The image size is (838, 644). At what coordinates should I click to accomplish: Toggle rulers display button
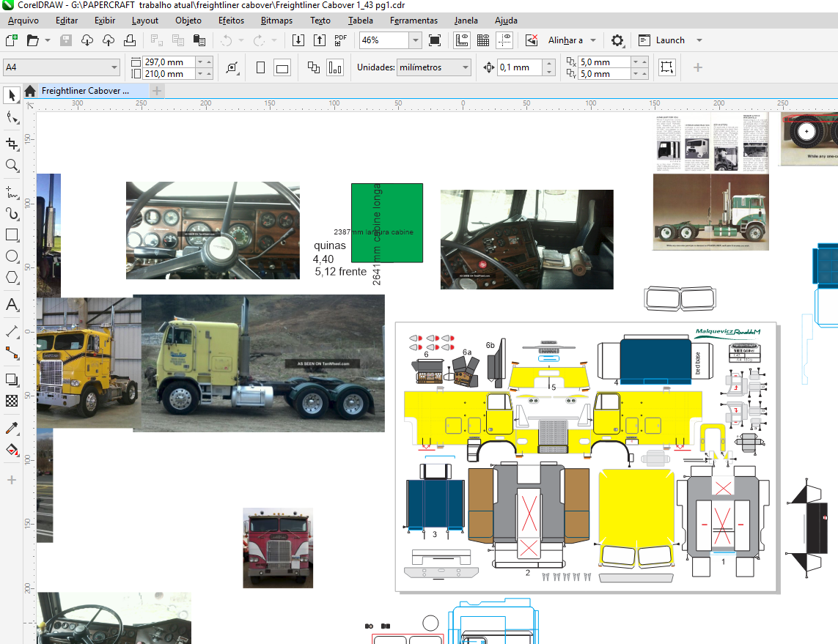click(462, 40)
